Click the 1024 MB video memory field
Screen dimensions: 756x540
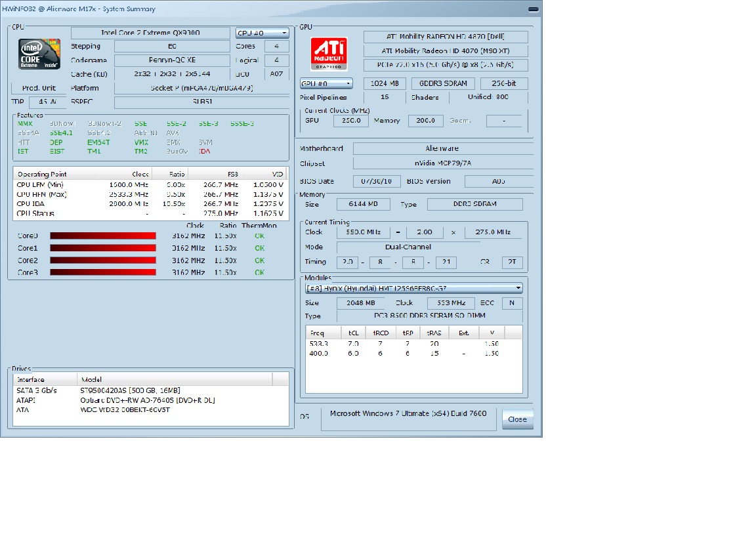click(385, 83)
